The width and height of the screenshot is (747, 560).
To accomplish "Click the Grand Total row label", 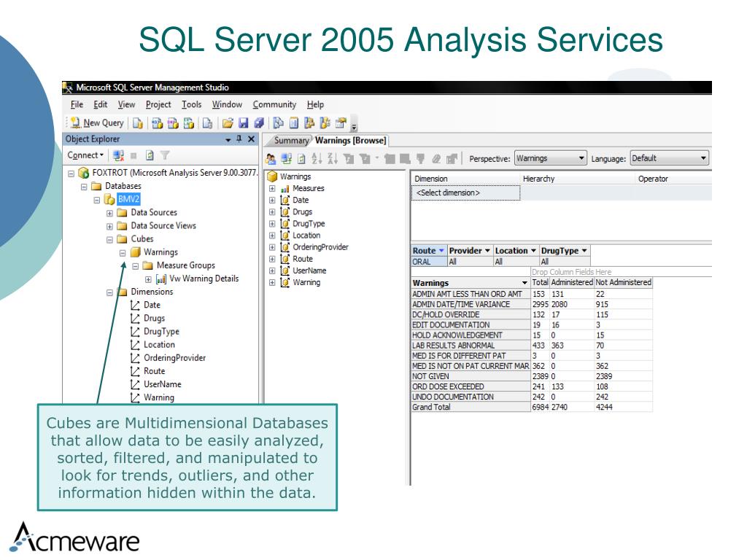I will click(x=471, y=407).
